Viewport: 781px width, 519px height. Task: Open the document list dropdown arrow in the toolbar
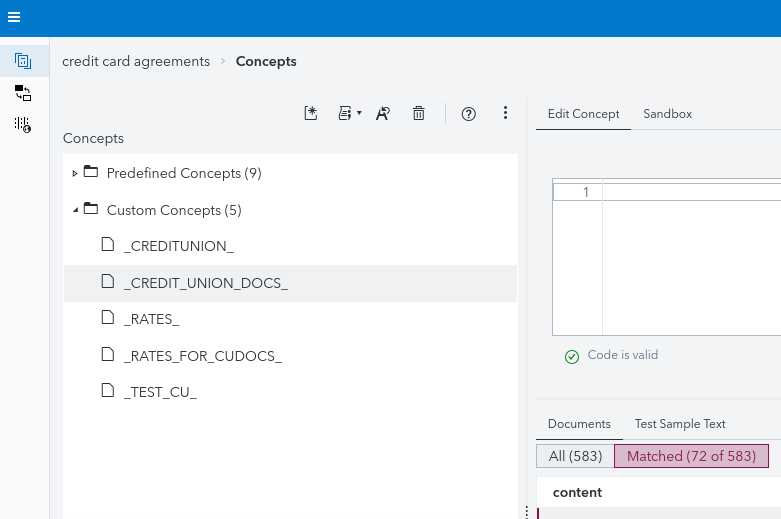coord(359,113)
